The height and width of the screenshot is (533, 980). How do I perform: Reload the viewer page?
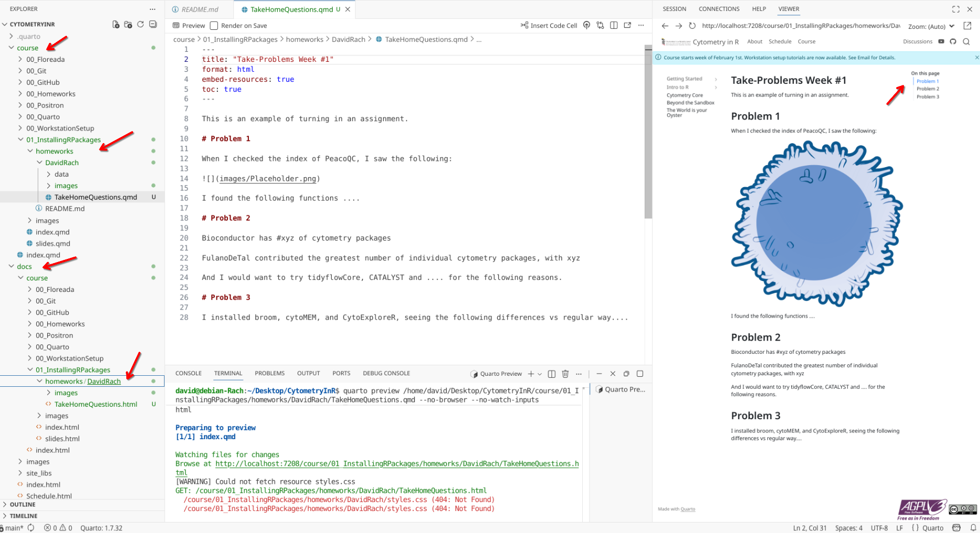click(692, 26)
